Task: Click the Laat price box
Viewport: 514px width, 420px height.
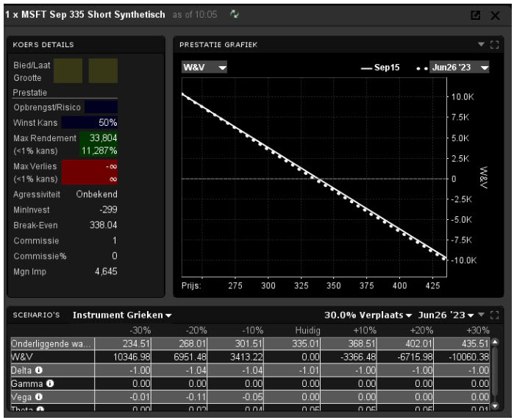Action: point(103,71)
